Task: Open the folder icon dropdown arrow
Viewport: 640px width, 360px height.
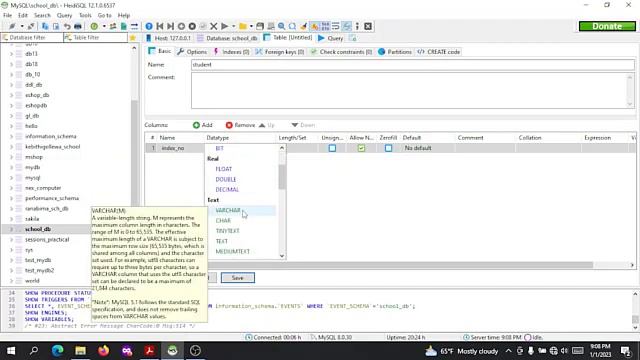Action: coord(251,26)
